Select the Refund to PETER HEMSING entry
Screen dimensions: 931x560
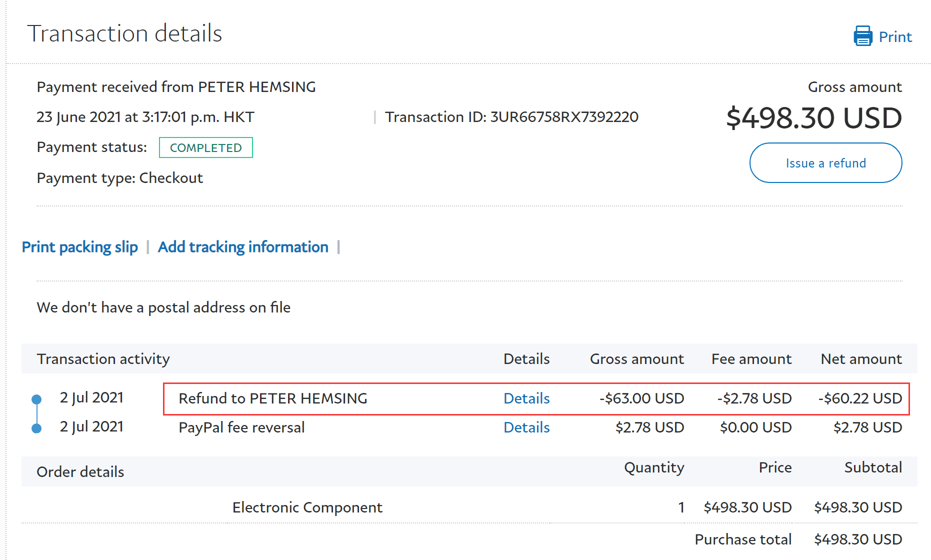273,398
